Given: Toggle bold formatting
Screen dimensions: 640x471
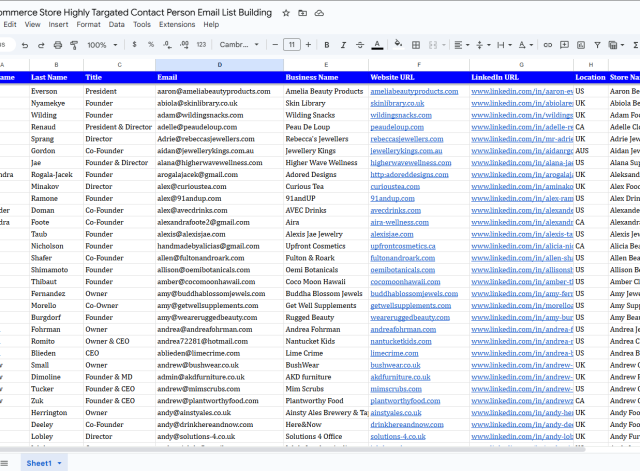Looking at the screenshot, I should tap(327, 45).
